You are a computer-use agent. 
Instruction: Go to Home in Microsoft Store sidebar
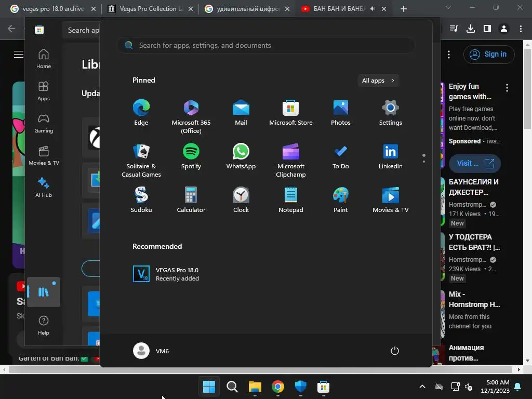click(44, 58)
